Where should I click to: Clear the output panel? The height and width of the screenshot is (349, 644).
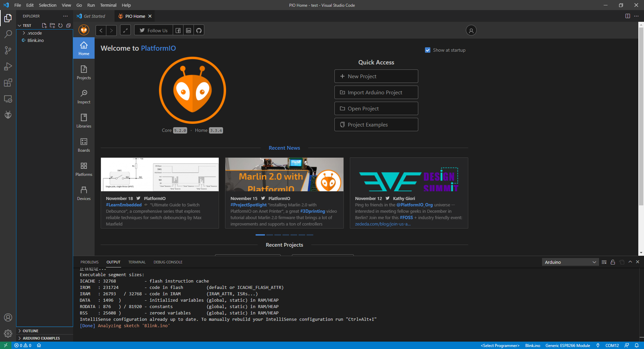tap(604, 262)
